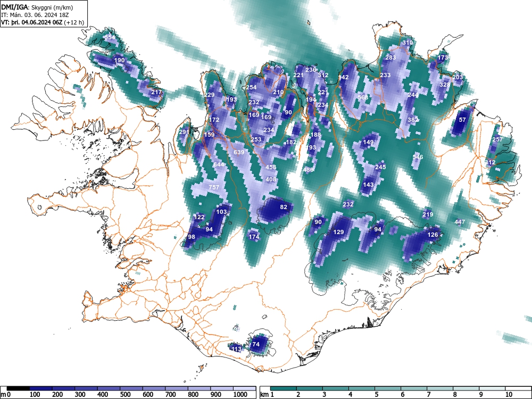Image resolution: width=532 pixels, height=399 pixels.
Task: Click the visibility value 257 on the map
Action: click(x=497, y=139)
